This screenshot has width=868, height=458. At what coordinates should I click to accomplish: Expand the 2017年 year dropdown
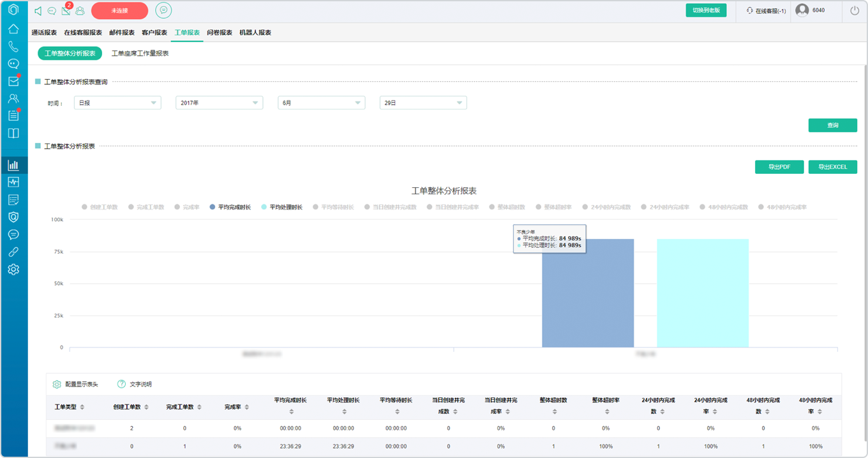[219, 103]
